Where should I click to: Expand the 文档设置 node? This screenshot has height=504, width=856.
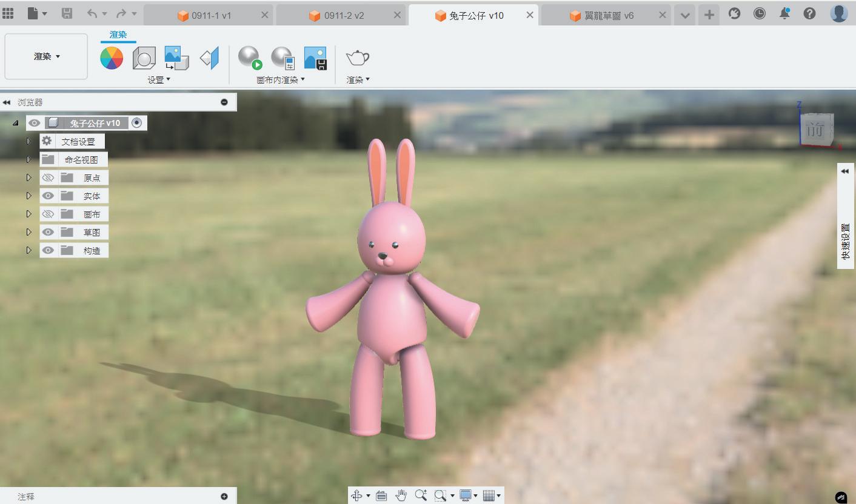pos(28,141)
